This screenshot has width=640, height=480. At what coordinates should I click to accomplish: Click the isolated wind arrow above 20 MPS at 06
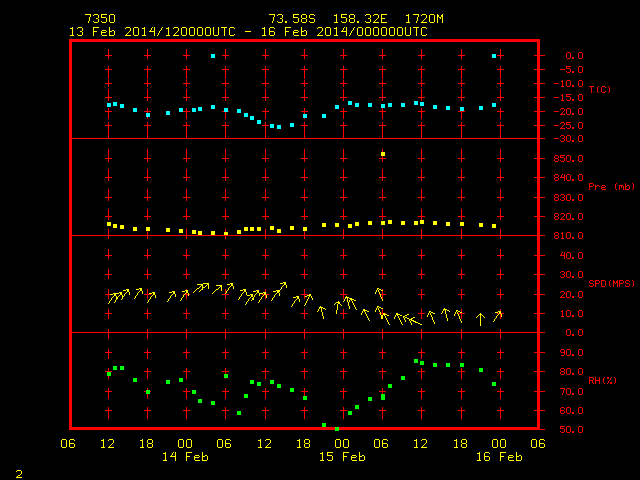(380, 293)
